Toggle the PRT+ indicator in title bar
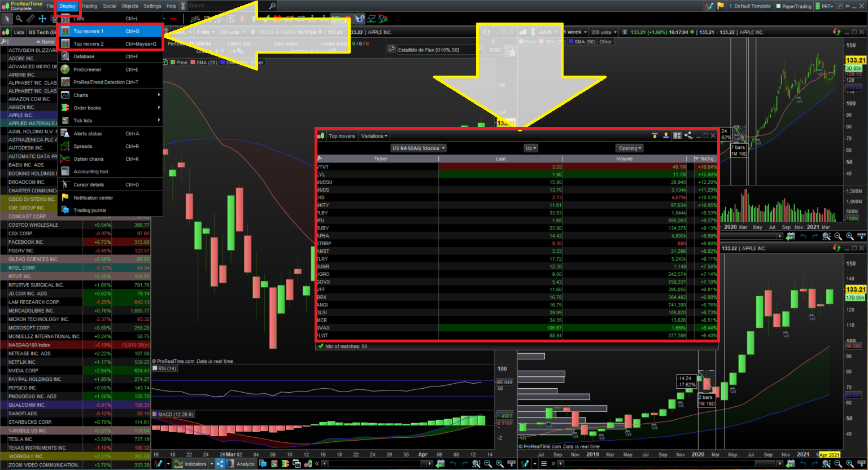The image size is (868, 470). click(x=825, y=6)
